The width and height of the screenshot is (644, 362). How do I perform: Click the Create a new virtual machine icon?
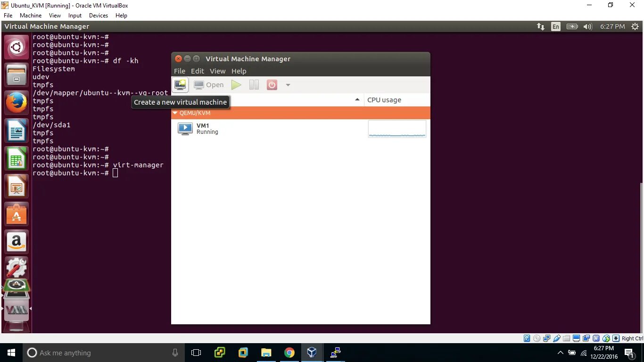coord(181,85)
